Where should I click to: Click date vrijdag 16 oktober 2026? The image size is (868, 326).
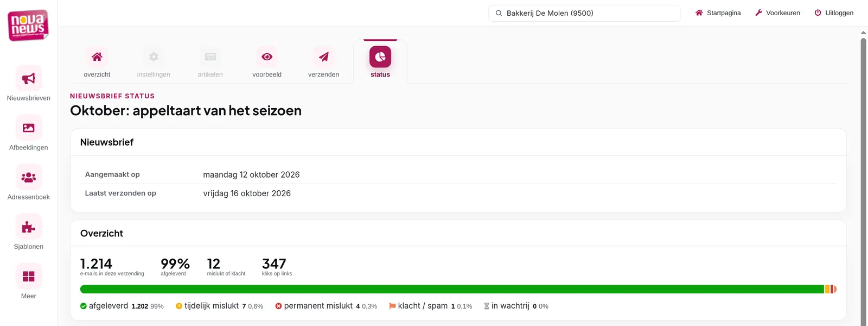click(247, 193)
